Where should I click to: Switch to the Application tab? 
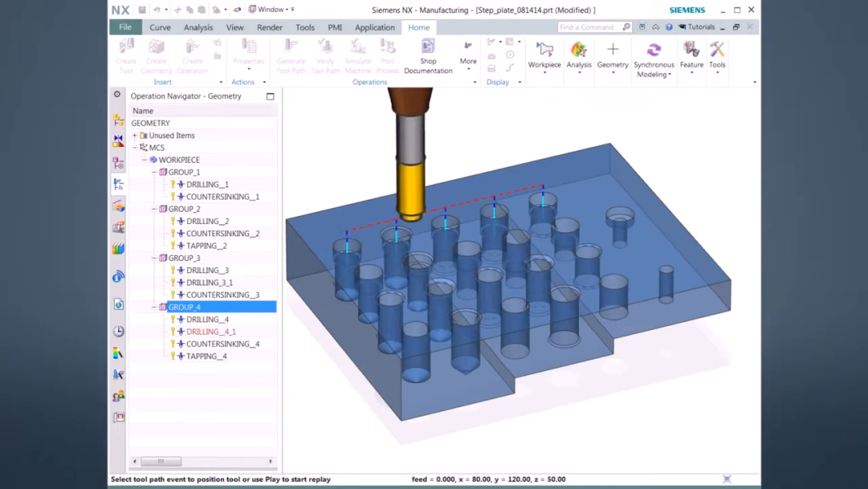[x=375, y=27]
